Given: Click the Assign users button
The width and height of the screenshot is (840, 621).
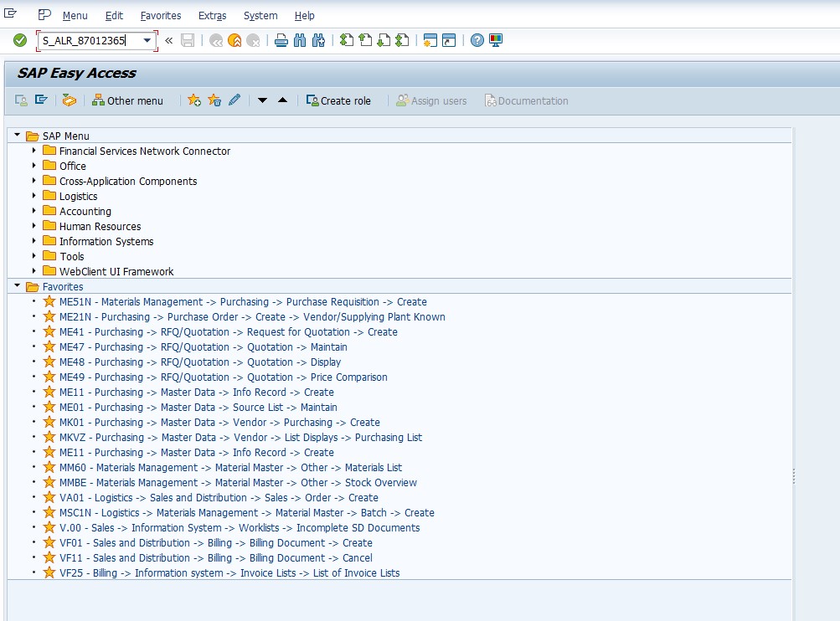Looking at the screenshot, I should [x=431, y=100].
